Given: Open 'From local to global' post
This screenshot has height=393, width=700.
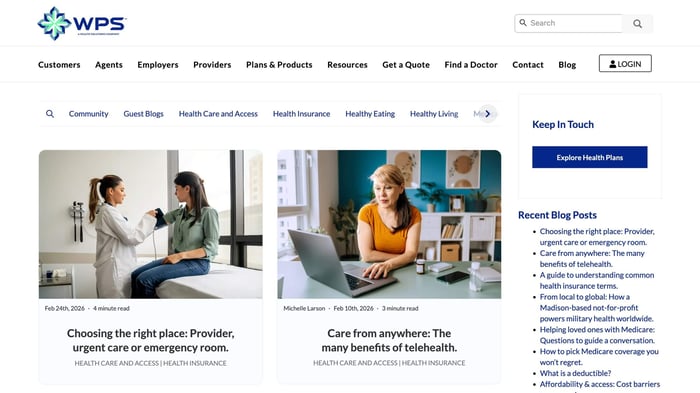Looking at the screenshot, I should point(596,308).
